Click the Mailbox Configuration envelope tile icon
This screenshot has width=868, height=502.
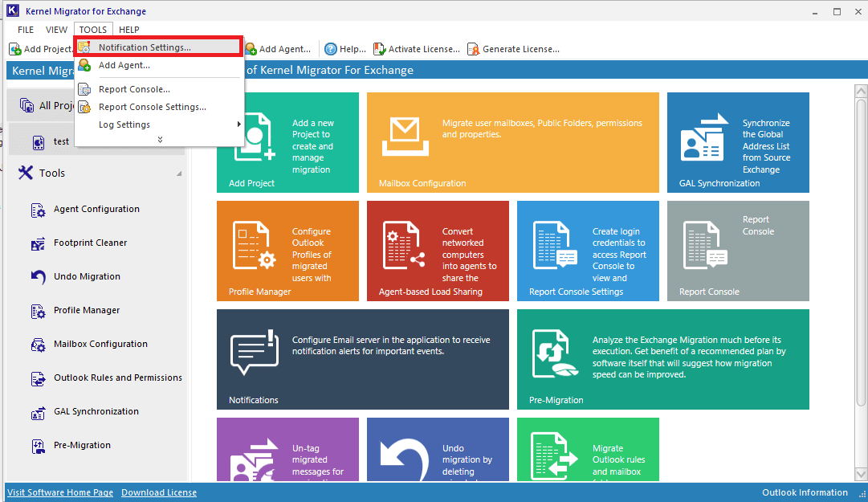pos(405,137)
